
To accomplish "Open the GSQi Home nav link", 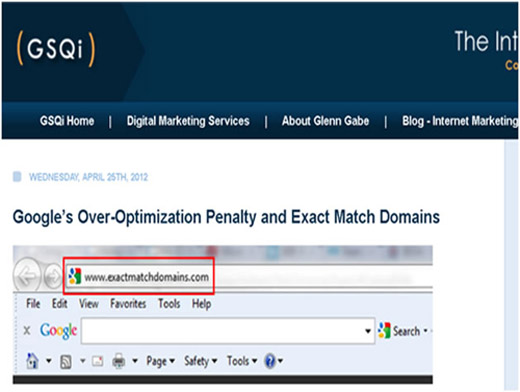I will coord(67,121).
